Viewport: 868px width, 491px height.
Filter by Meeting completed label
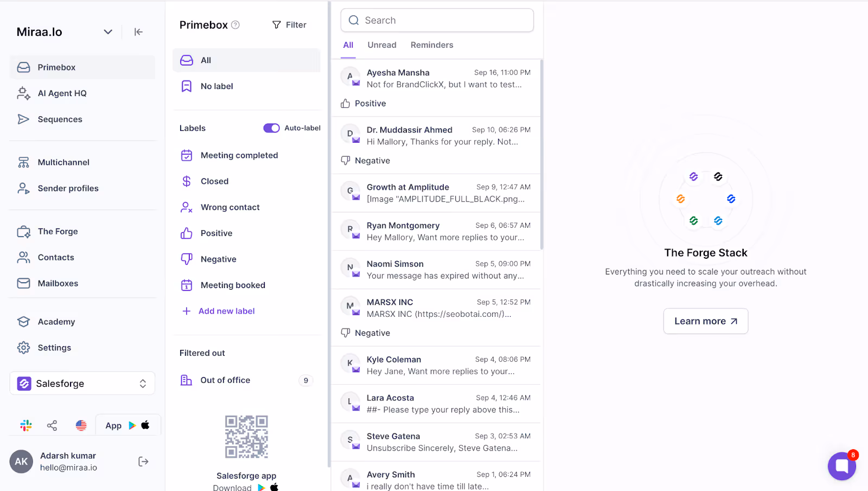click(246, 156)
